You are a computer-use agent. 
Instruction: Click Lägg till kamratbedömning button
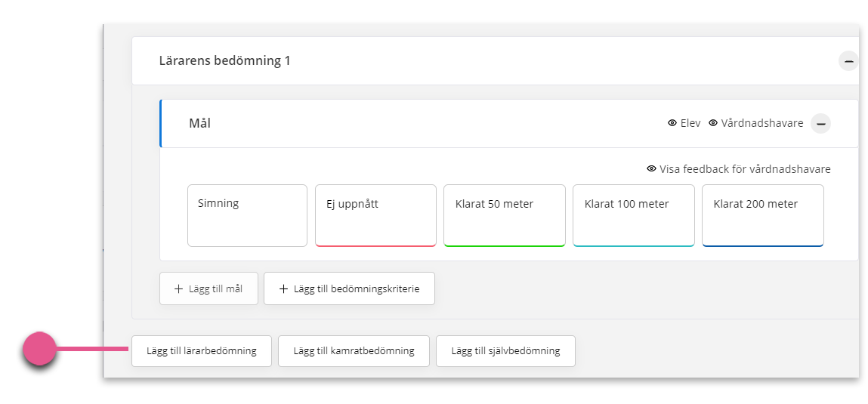354,351
